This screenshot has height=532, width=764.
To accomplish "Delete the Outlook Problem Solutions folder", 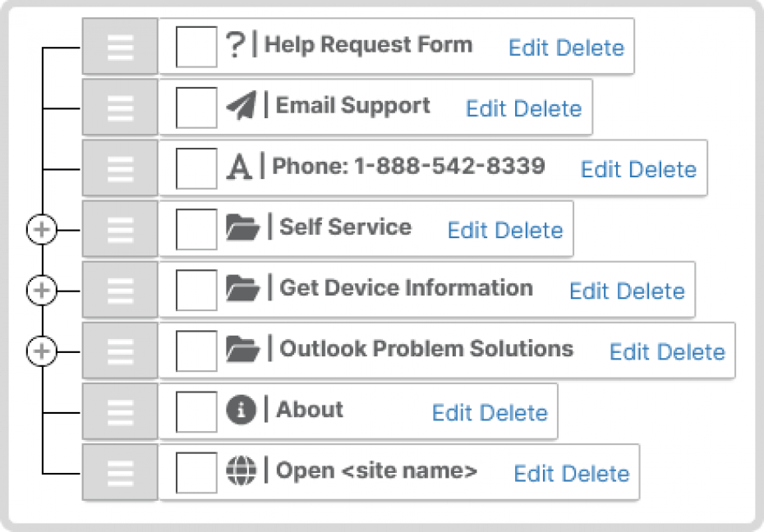I will click(x=691, y=352).
